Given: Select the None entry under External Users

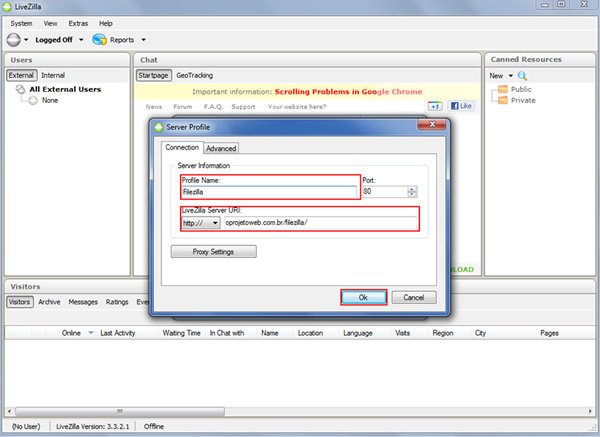Looking at the screenshot, I should pos(50,100).
